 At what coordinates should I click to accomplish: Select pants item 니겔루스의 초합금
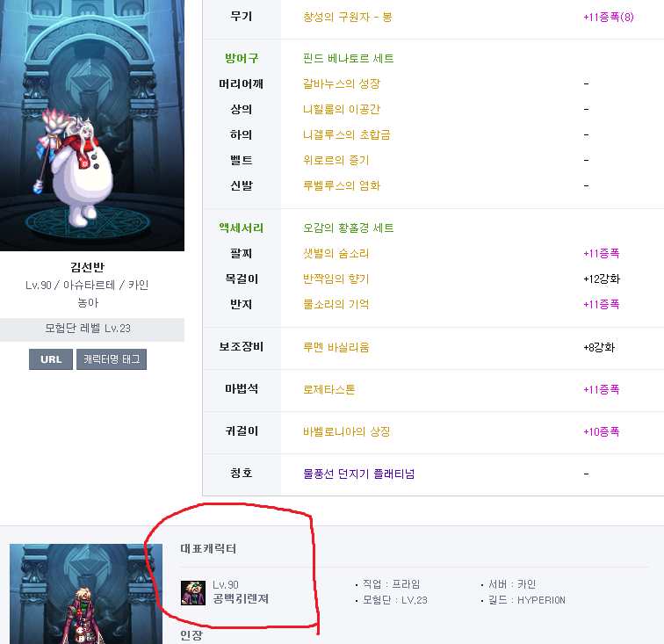coord(347,134)
